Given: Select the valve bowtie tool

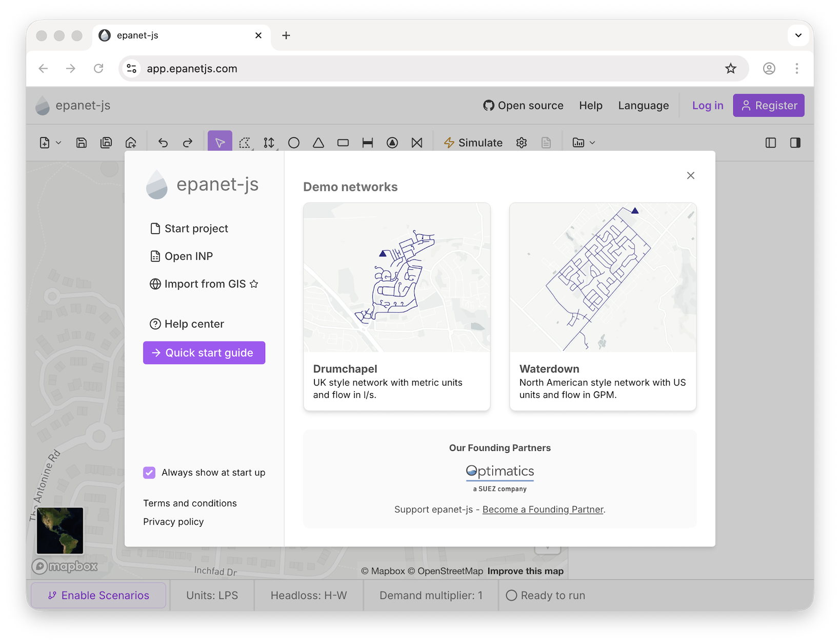Looking at the screenshot, I should [x=417, y=143].
